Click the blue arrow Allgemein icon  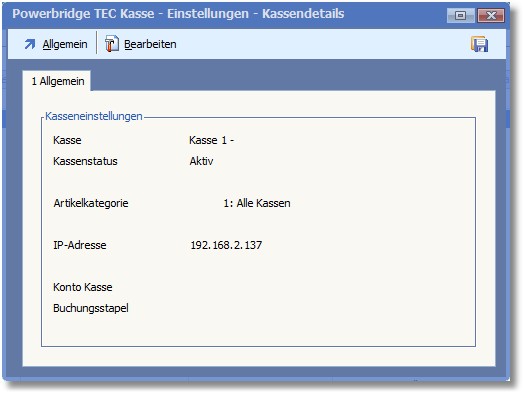30,44
